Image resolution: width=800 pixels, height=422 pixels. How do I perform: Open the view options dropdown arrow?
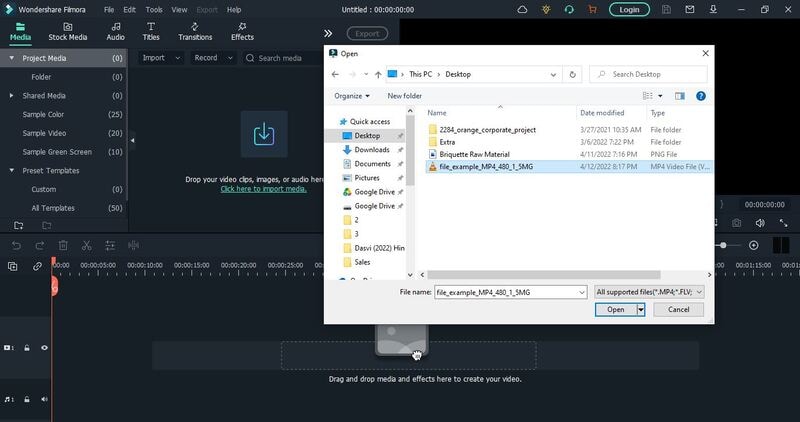660,96
